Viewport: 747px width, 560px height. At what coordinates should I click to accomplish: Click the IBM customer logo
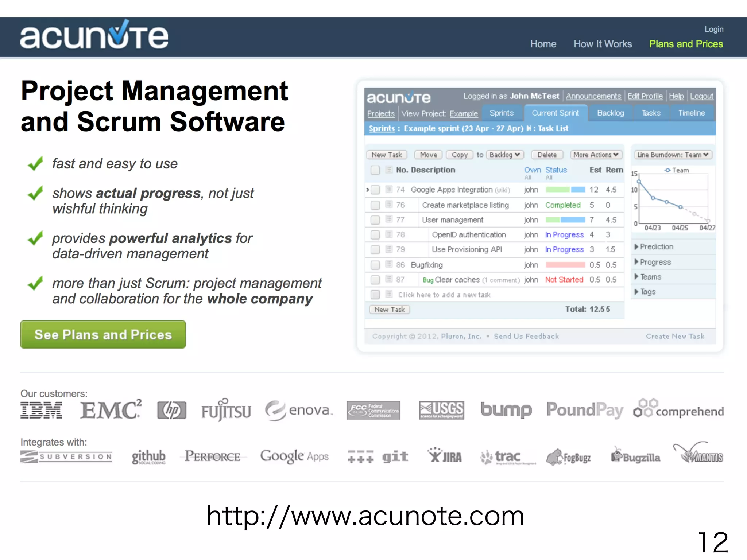point(41,410)
